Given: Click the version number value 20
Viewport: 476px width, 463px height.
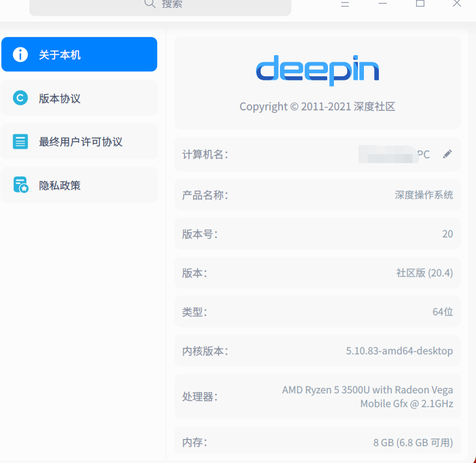Looking at the screenshot, I should 447,234.
